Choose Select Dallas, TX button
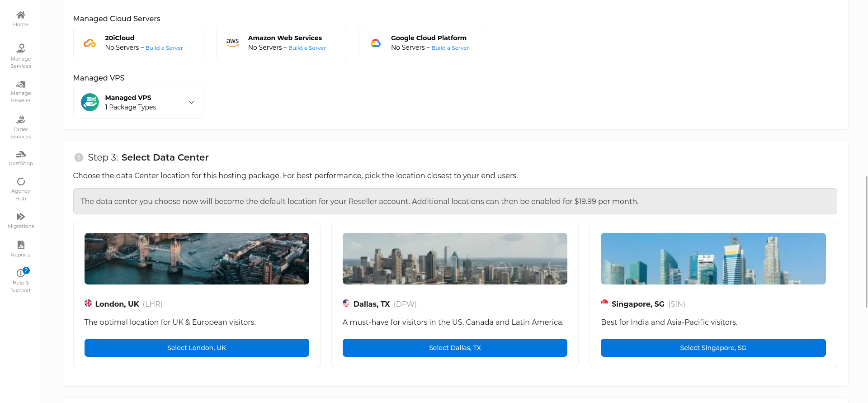The height and width of the screenshot is (403, 868). (x=455, y=348)
